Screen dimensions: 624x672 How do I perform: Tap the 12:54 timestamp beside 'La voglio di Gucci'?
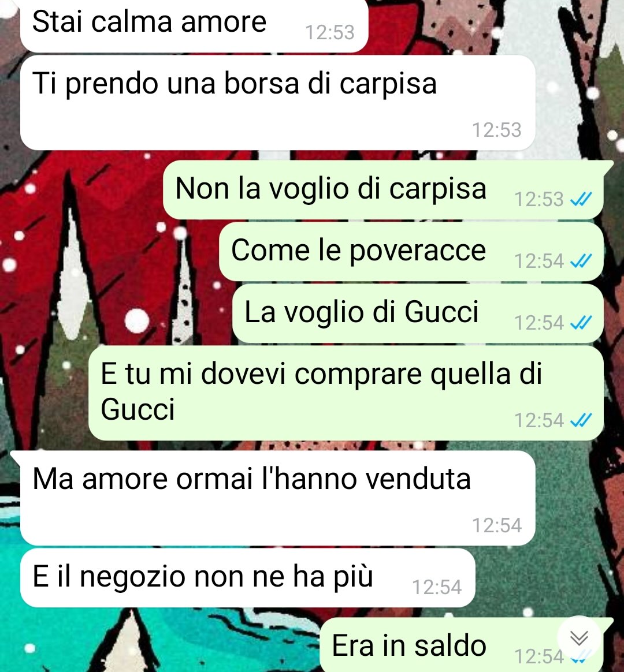tap(539, 323)
